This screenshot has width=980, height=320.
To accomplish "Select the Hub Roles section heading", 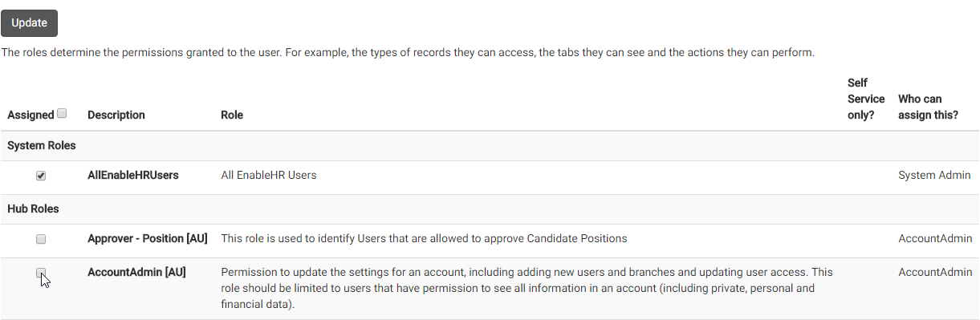I will (x=33, y=209).
